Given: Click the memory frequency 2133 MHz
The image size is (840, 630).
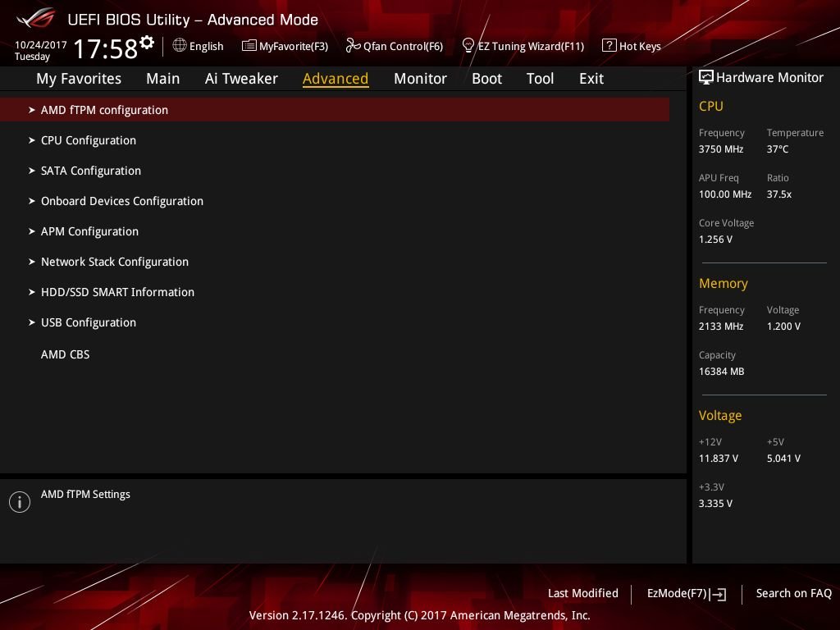Looking at the screenshot, I should point(721,326).
